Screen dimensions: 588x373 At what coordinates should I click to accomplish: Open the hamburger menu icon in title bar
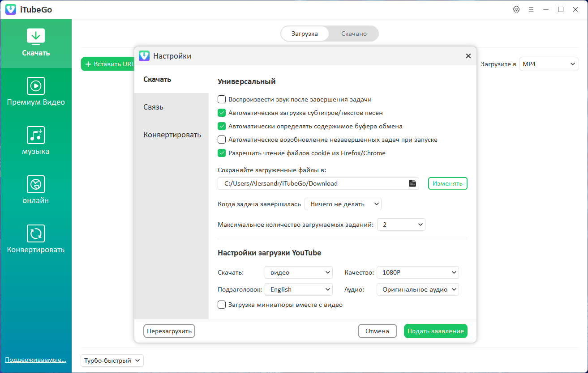531,9
